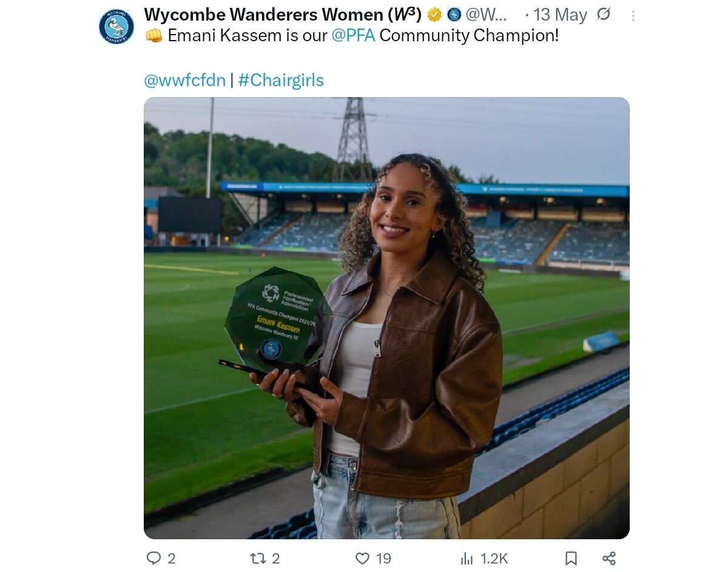Viewport: 728px width, 572px height.
Task: Open the Wycombe Wanderers profile avatar
Action: pos(116,27)
